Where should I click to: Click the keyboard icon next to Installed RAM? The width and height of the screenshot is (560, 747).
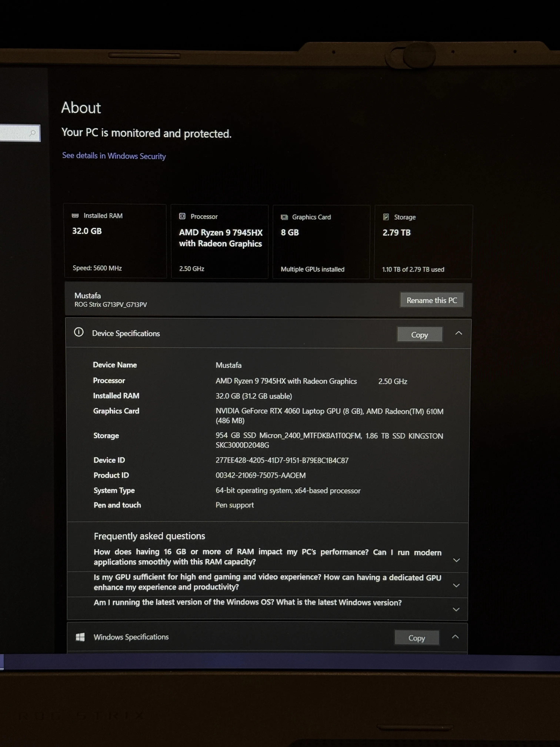(x=76, y=215)
